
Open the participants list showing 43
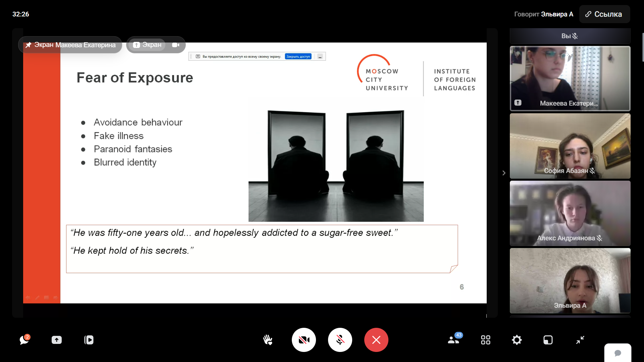click(x=454, y=339)
